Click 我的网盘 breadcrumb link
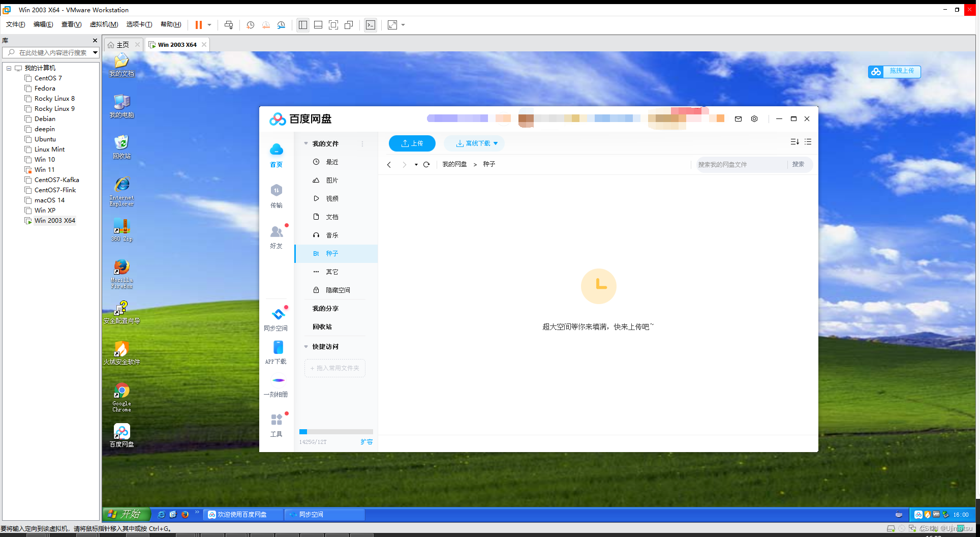This screenshot has width=980, height=537. point(454,164)
